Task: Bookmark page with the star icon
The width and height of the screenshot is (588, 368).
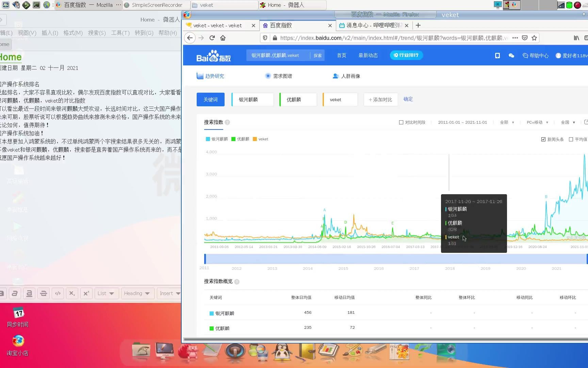Action: coord(534,38)
